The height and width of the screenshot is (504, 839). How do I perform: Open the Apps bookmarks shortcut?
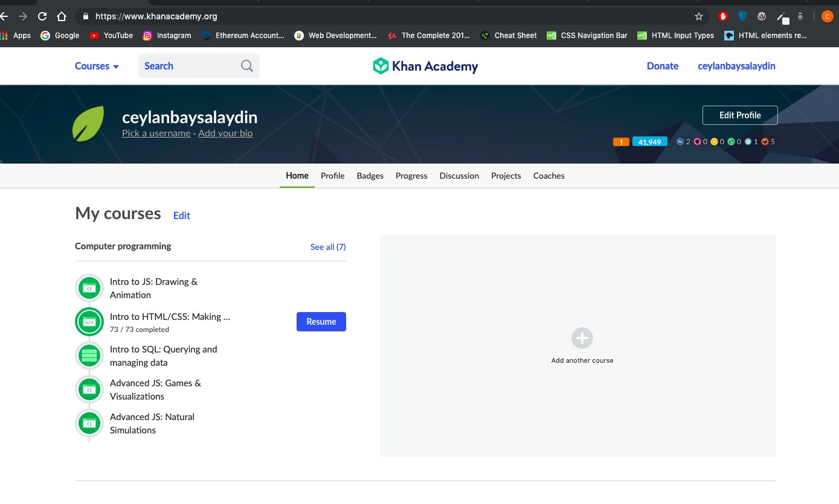(x=16, y=36)
